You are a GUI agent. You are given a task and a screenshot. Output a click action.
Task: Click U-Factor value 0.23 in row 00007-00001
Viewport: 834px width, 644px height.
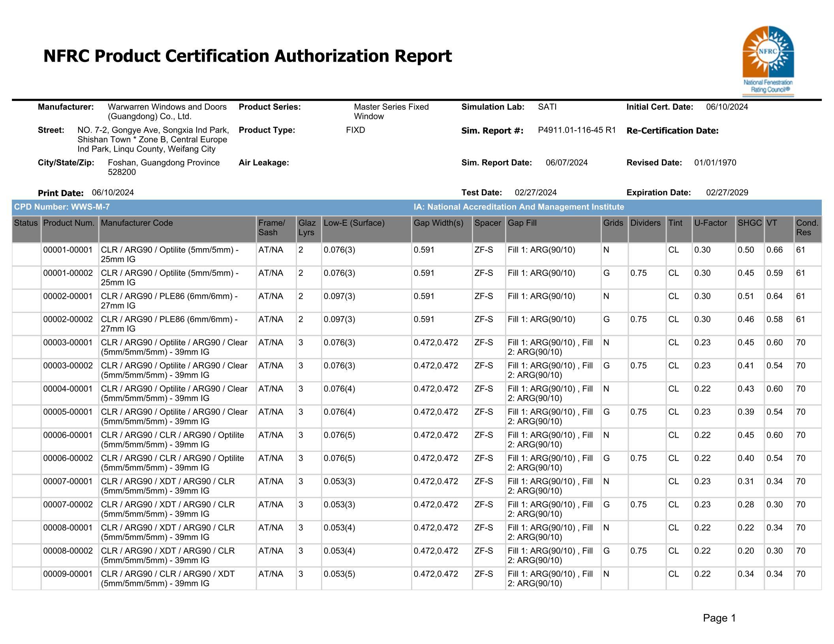[x=703, y=481]
